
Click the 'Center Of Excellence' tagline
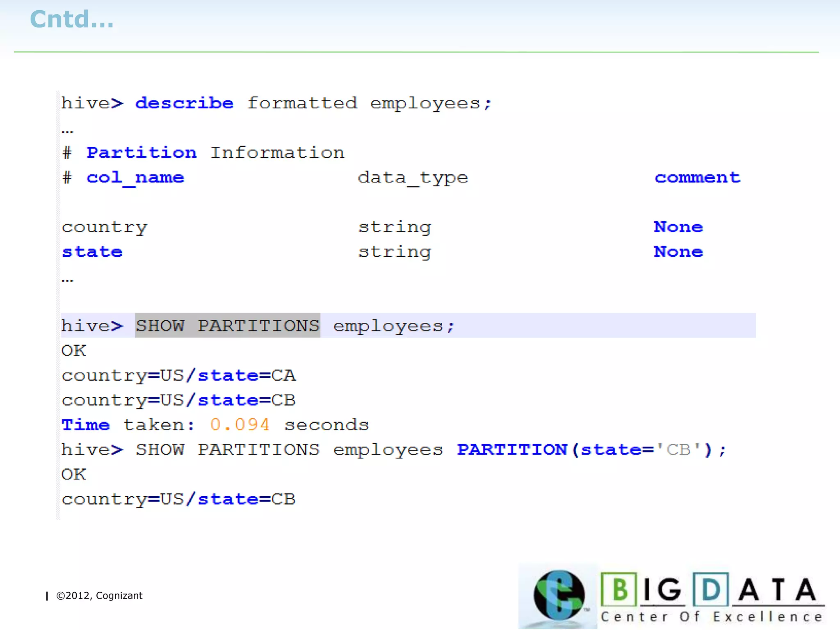[x=712, y=617]
